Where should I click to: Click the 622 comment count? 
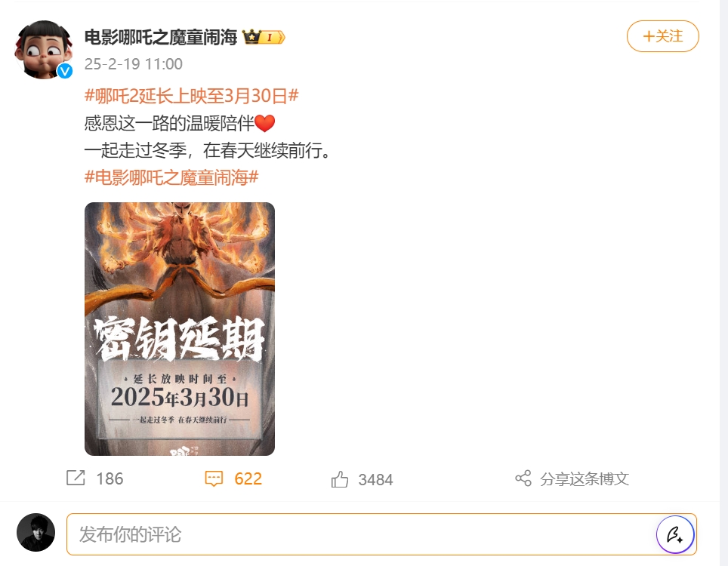point(248,478)
